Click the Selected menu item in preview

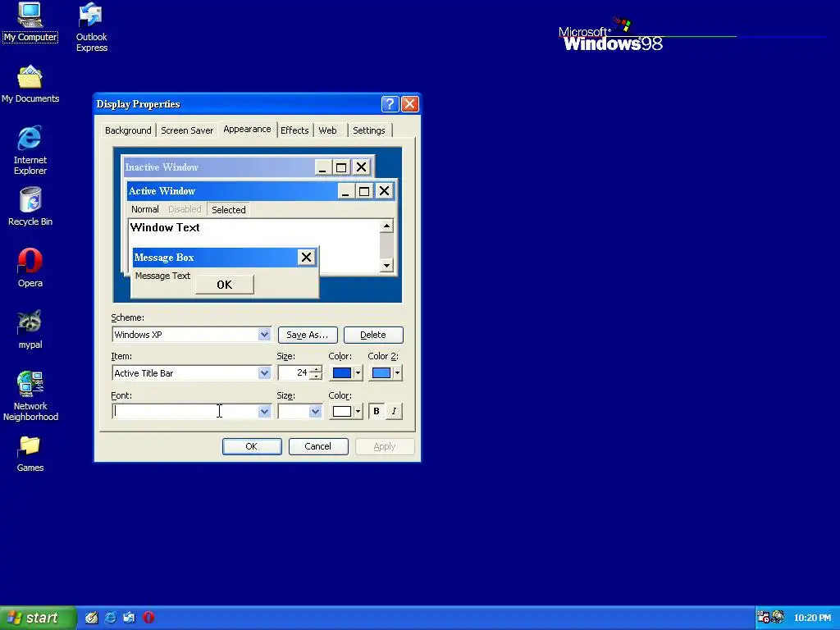tap(229, 209)
